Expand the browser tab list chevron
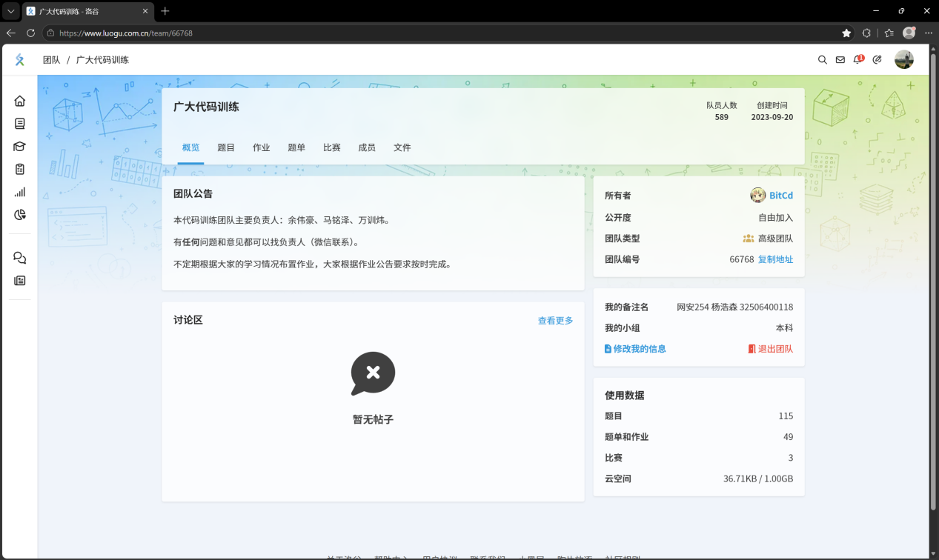939x560 pixels. (10, 11)
